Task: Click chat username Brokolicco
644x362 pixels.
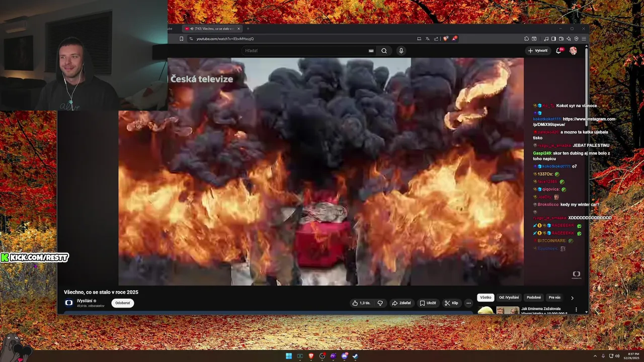Action: pyautogui.click(x=548, y=205)
